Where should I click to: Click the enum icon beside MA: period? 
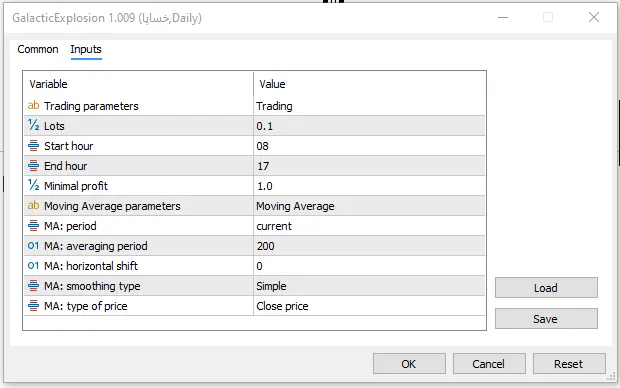(x=34, y=226)
